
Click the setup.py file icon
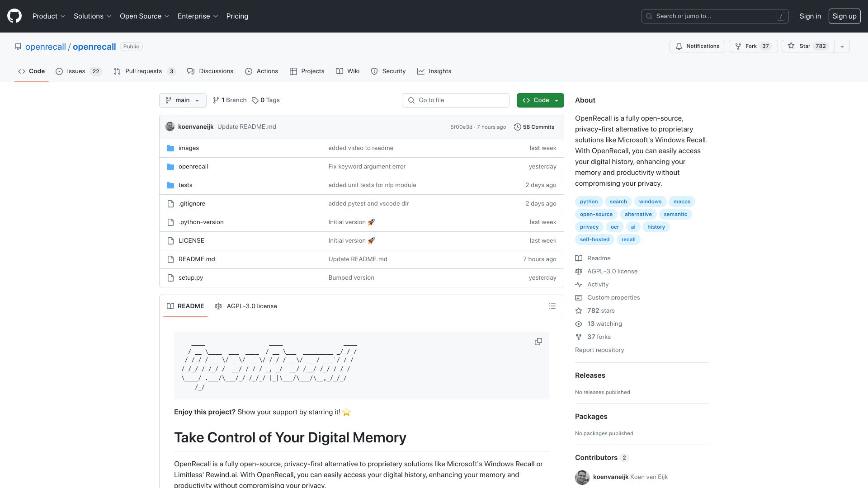click(x=170, y=278)
